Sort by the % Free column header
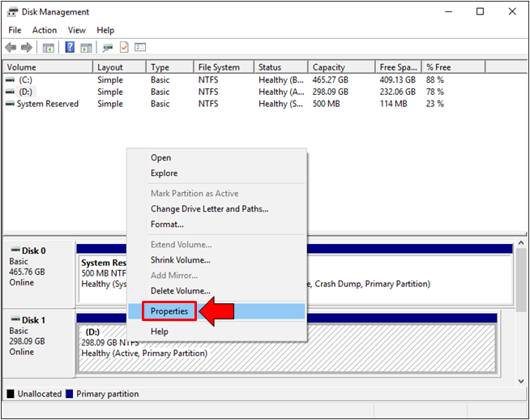This screenshot has height=420, width=530. [454, 67]
